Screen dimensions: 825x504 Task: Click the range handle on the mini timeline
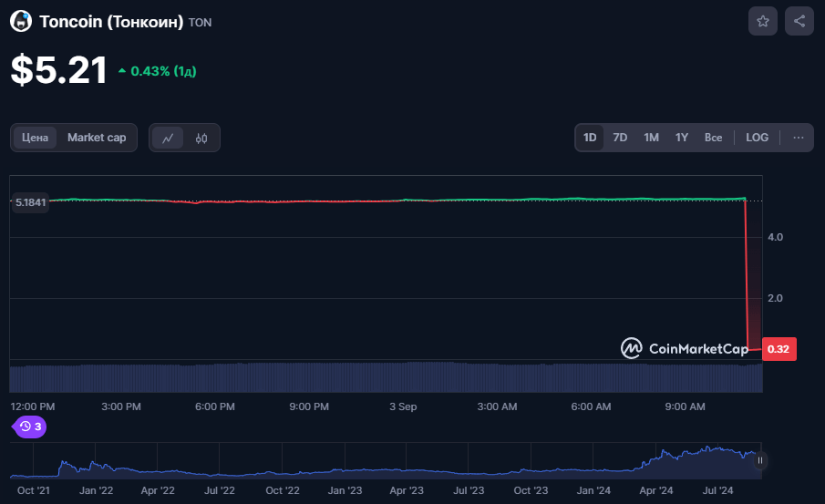tap(759, 460)
